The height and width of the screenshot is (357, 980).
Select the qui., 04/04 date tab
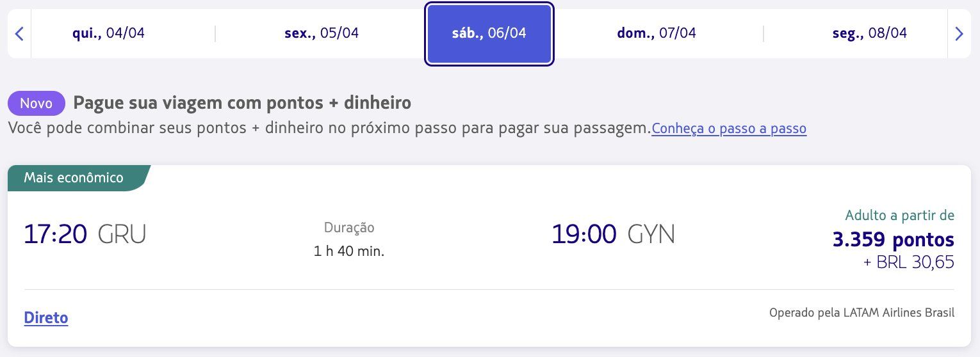pos(109,33)
